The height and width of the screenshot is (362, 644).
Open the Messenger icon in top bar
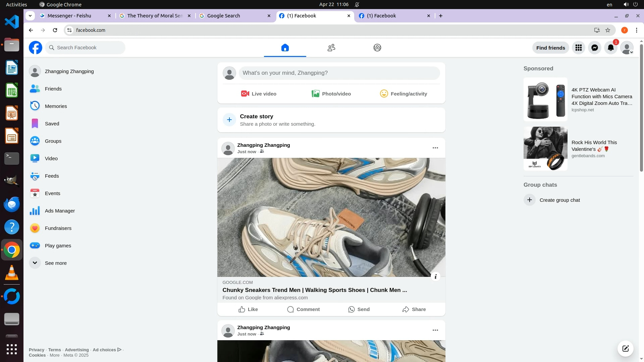(x=594, y=48)
